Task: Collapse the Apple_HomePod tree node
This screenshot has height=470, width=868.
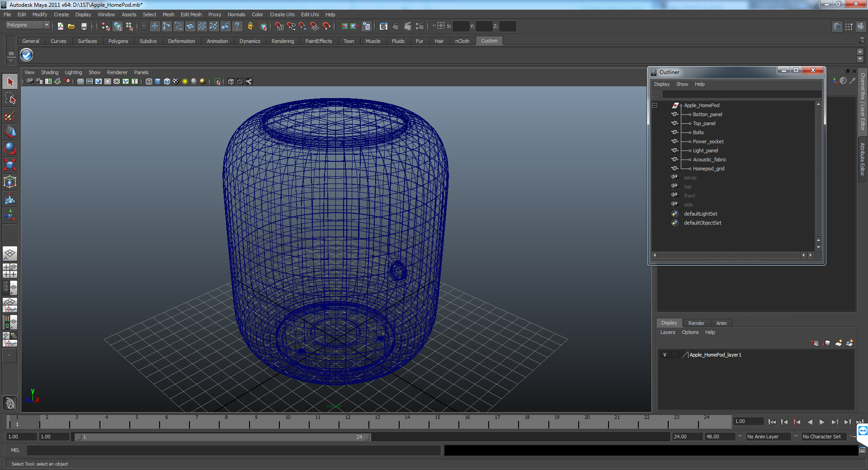Action: (x=655, y=105)
